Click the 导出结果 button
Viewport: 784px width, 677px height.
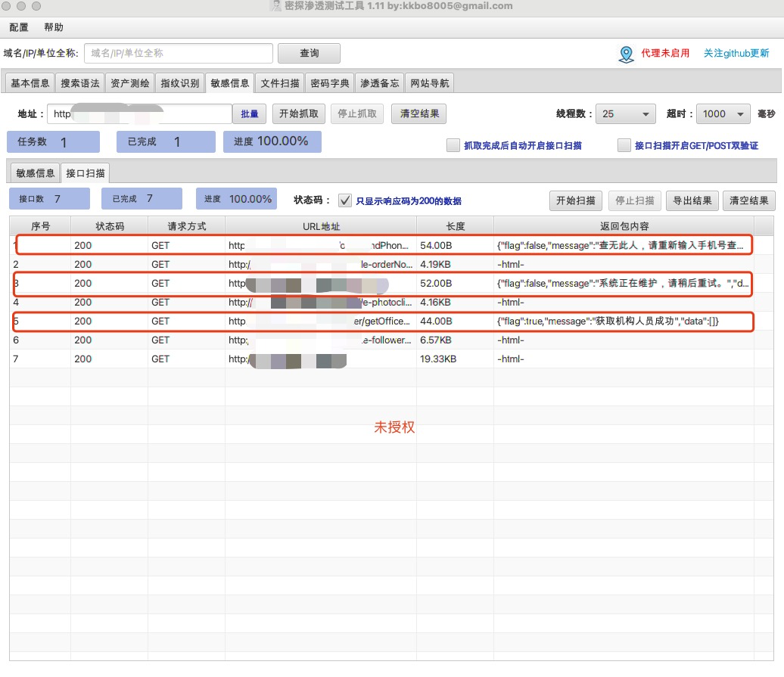692,200
